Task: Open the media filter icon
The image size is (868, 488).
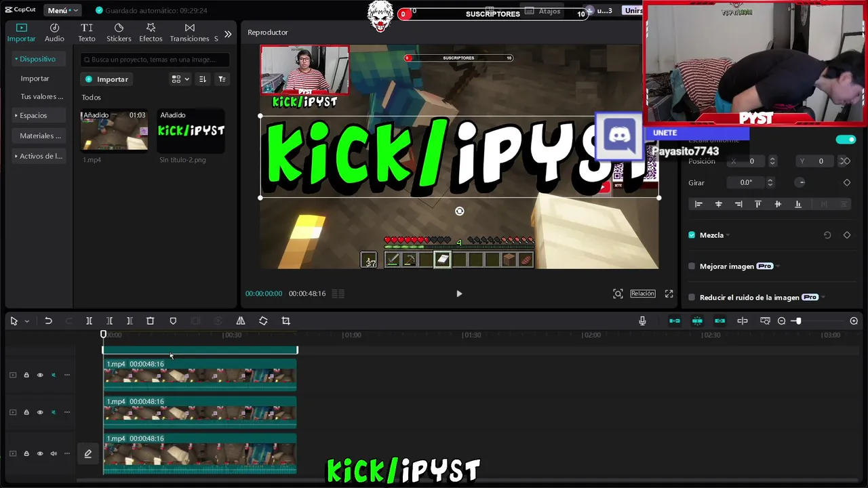Action: pos(222,79)
